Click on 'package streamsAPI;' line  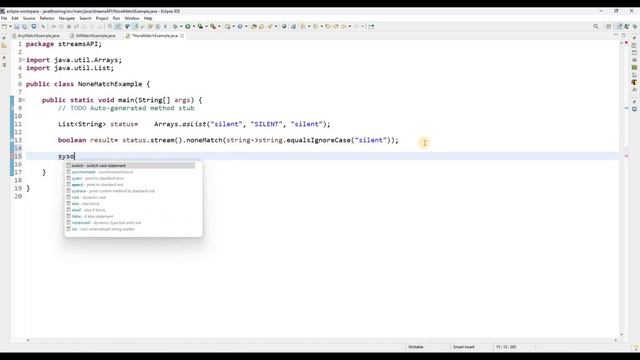64,44
